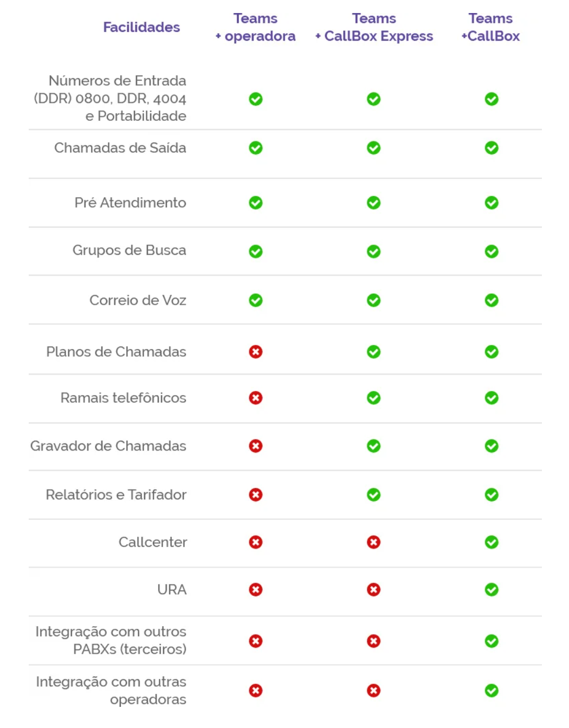
Task: Click green check for Correio de Voz under CallBox Express
Action: (373, 300)
